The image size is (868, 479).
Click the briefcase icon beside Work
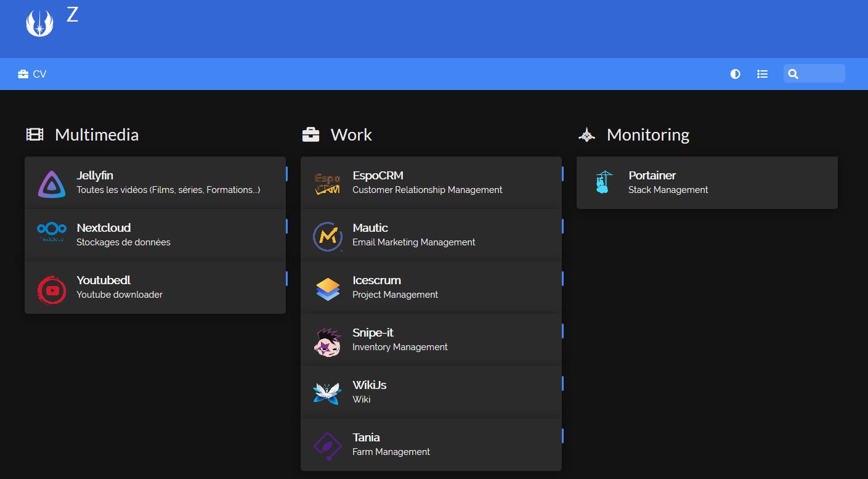(311, 134)
